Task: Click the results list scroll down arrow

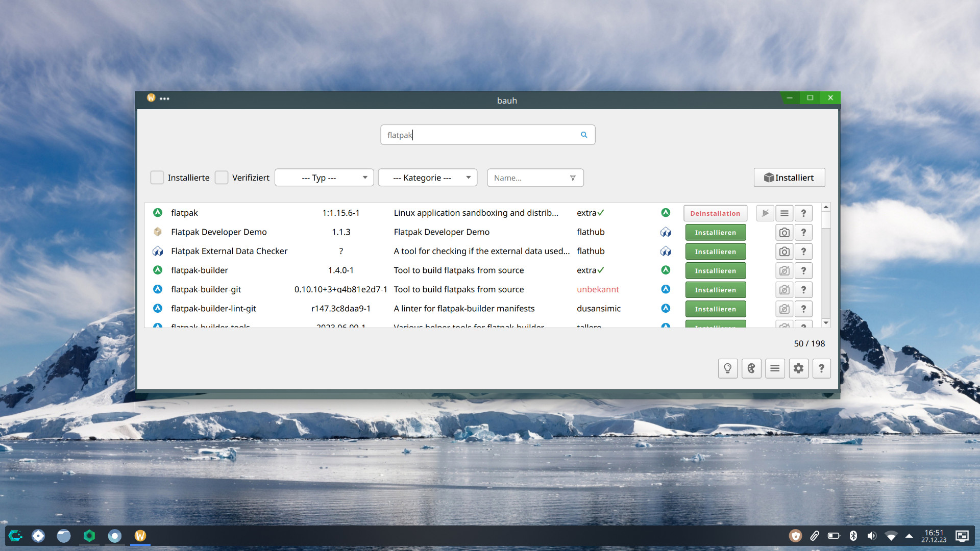Action: click(x=826, y=323)
